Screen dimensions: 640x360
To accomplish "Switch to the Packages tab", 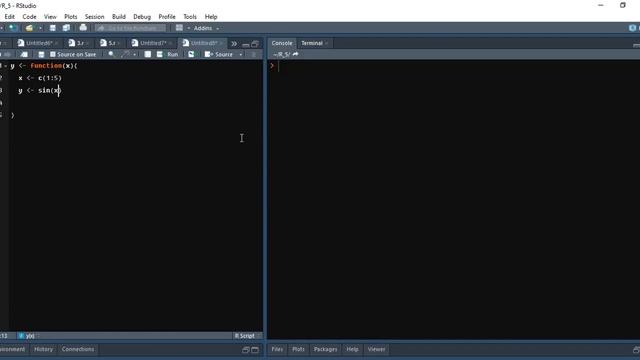I will click(x=325, y=349).
